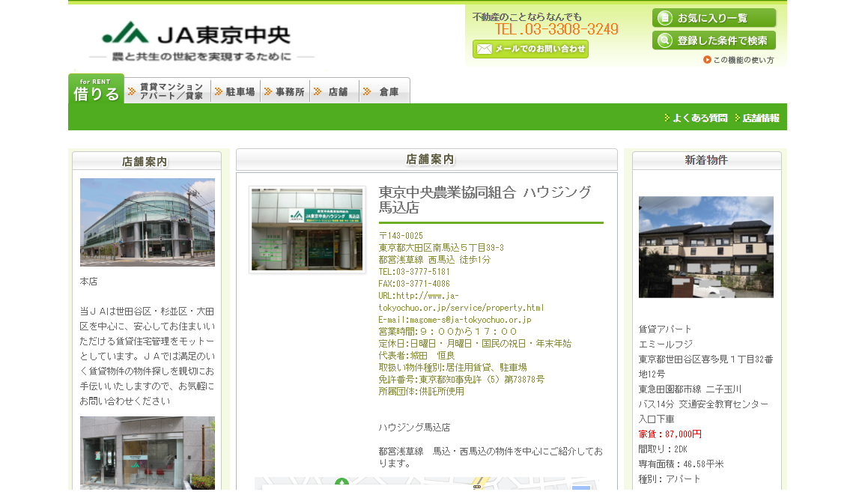Click the 新着物件 panel header
868x492 pixels.
pos(706,160)
